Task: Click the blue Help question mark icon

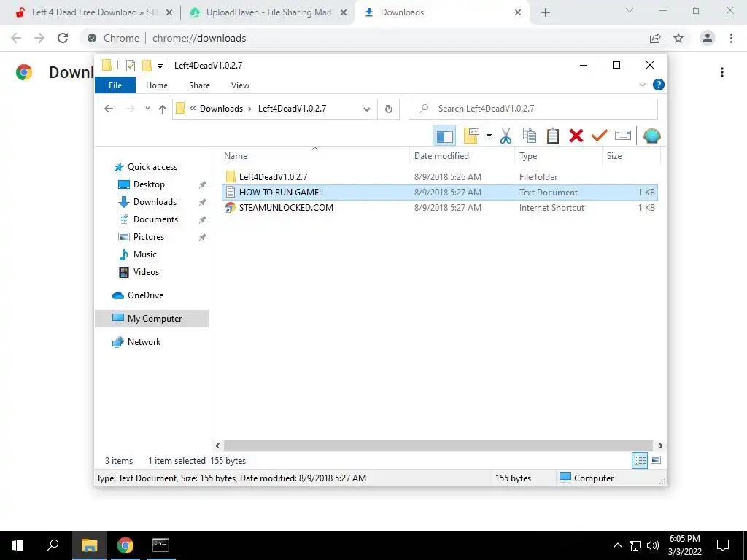Action: pyautogui.click(x=659, y=85)
